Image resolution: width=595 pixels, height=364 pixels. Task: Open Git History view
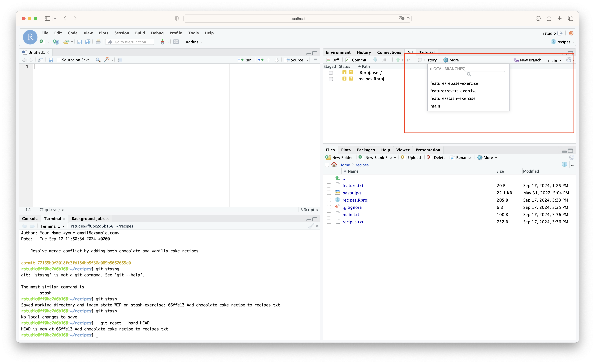[x=427, y=60]
